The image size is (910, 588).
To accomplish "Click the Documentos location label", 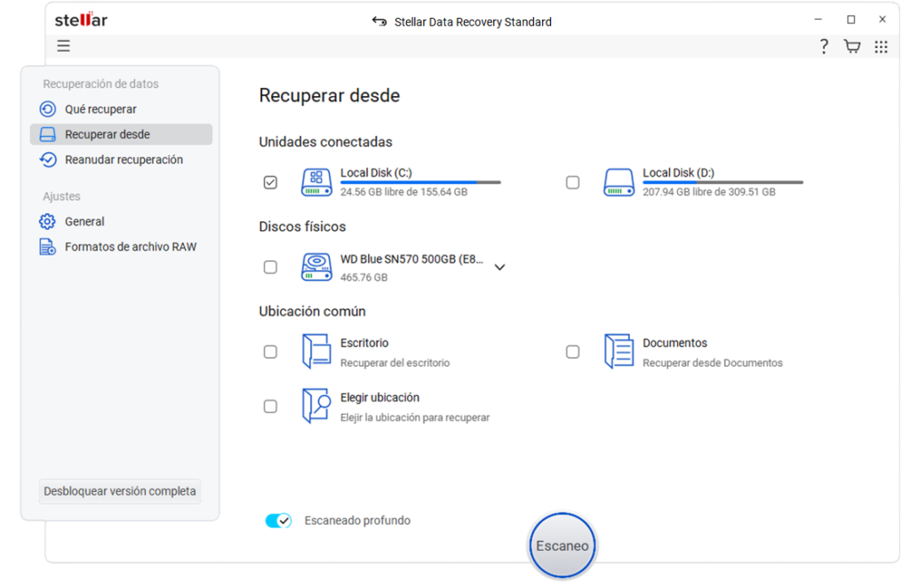I will [675, 343].
